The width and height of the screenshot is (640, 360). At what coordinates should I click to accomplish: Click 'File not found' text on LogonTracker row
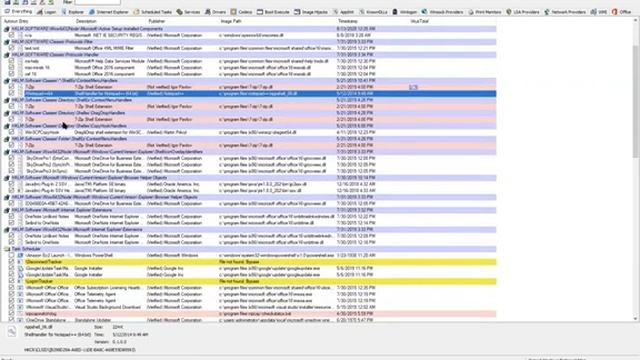[239, 281]
